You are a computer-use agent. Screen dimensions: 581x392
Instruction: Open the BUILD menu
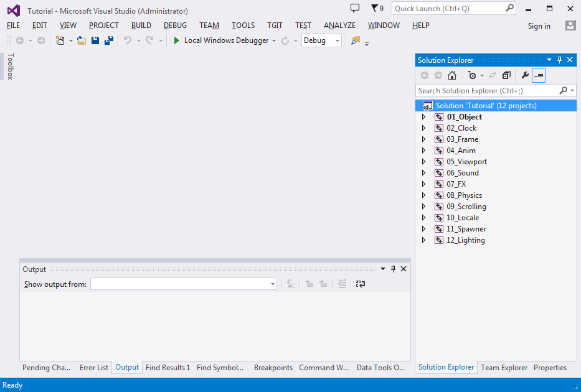(x=141, y=26)
